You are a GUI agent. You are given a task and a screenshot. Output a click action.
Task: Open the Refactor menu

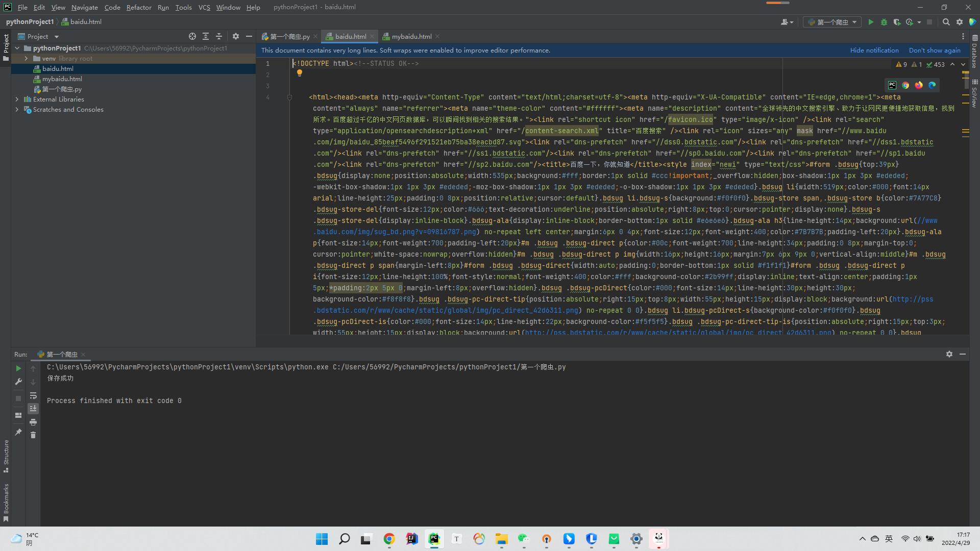[138, 7]
